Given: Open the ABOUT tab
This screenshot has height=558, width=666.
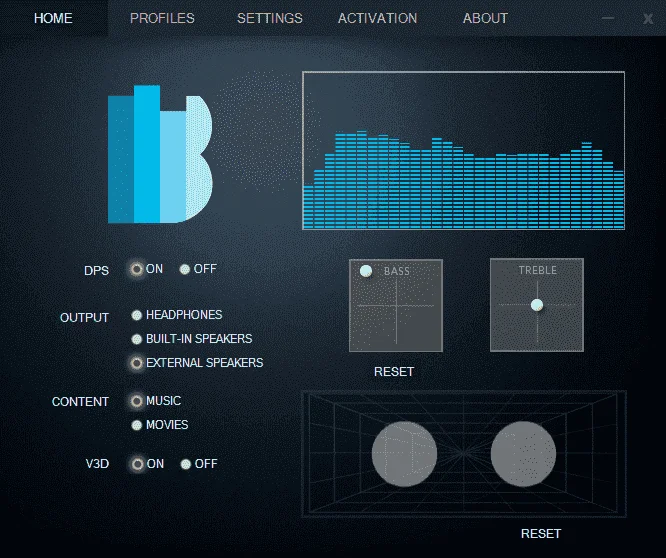Looking at the screenshot, I should [x=485, y=18].
